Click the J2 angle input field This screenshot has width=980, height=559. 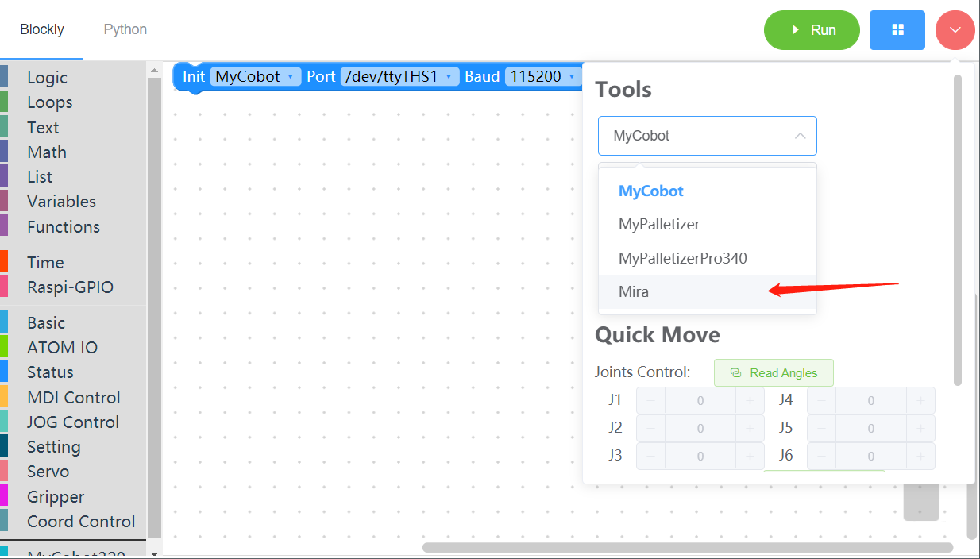click(700, 428)
